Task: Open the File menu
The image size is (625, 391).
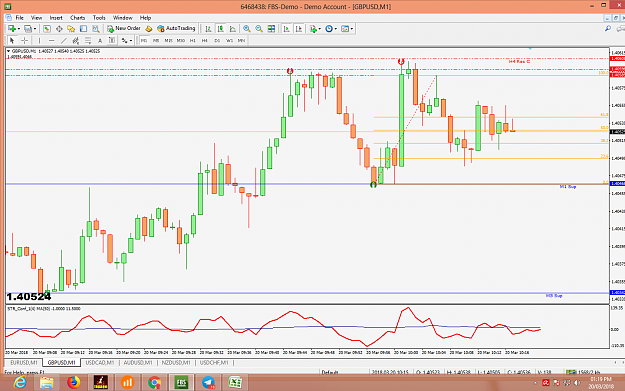Action: (20, 18)
